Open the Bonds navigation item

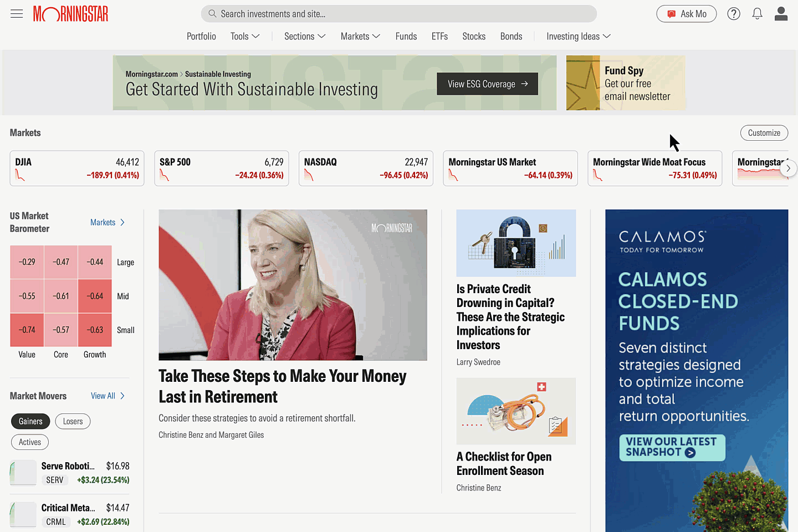click(511, 36)
